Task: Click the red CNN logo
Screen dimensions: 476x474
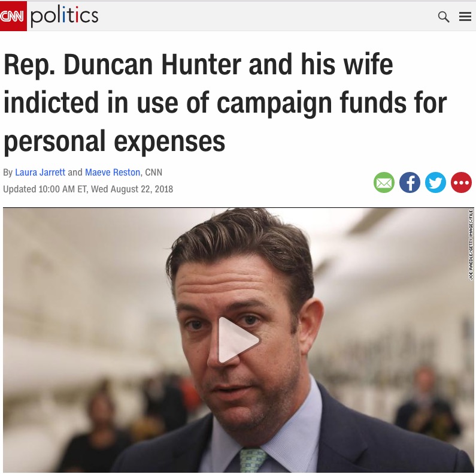Action: pyautogui.click(x=13, y=16)
